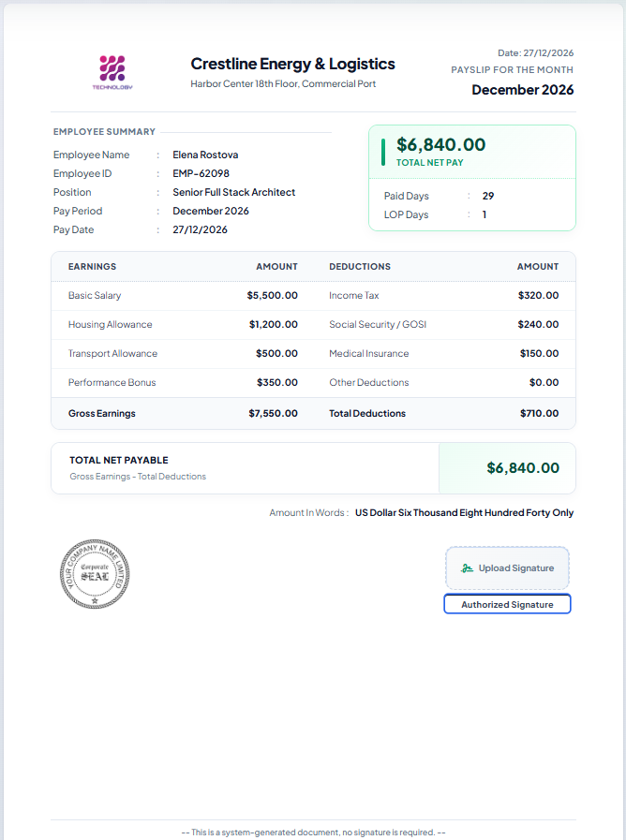Click the Gross Earnings total $7,550.00
The width and height of the screenshot is (626, 840).
274,414
